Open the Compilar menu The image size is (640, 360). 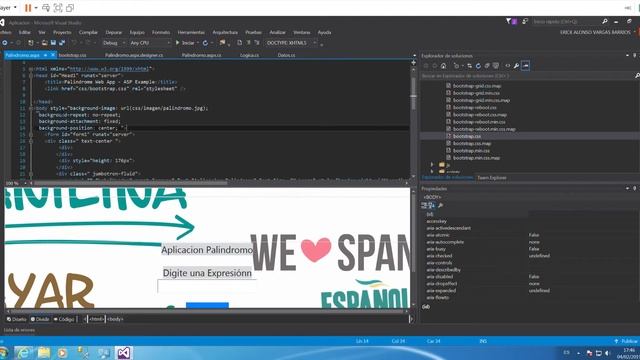coord(88,32)
